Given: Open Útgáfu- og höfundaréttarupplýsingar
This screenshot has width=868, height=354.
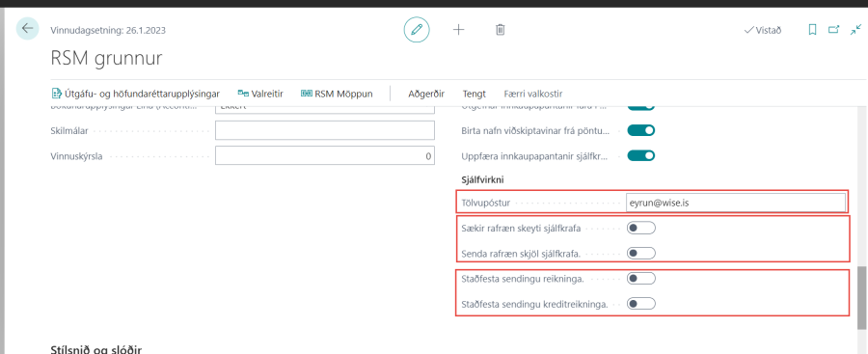Looking at the screenshot, I should 136,94.
